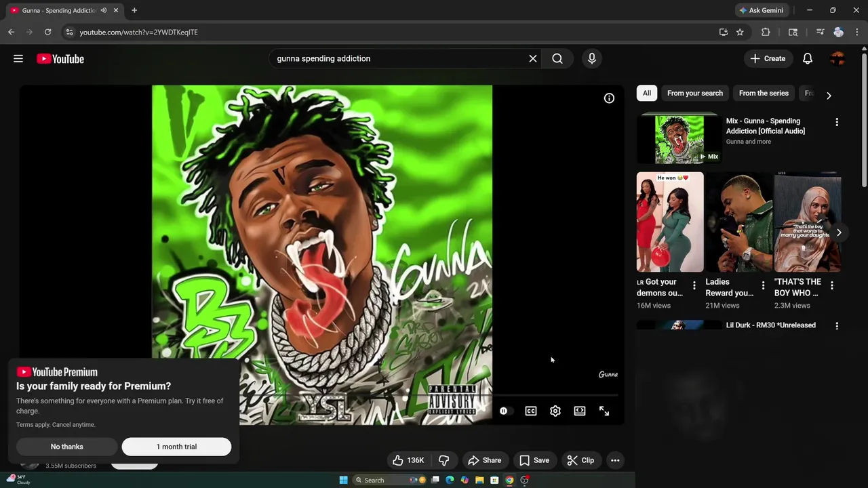Start voice search with the microphone

tap(592, 59)
